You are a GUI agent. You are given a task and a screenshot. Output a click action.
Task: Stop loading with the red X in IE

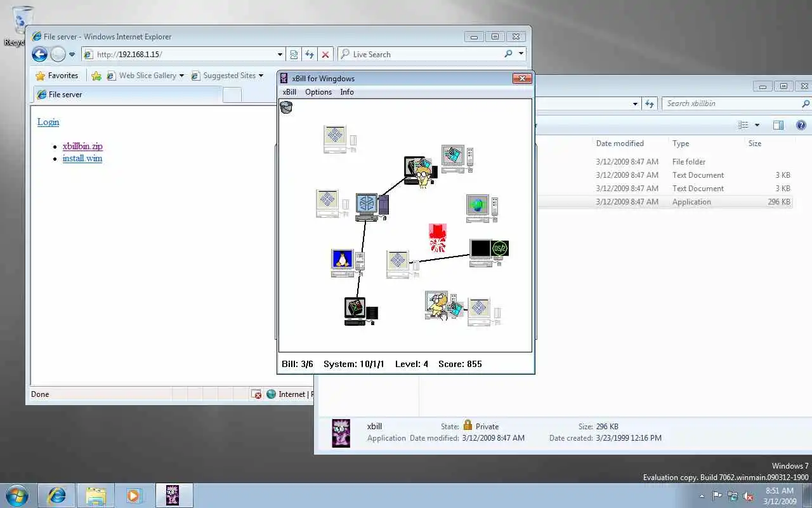click(x=325, y=55)
